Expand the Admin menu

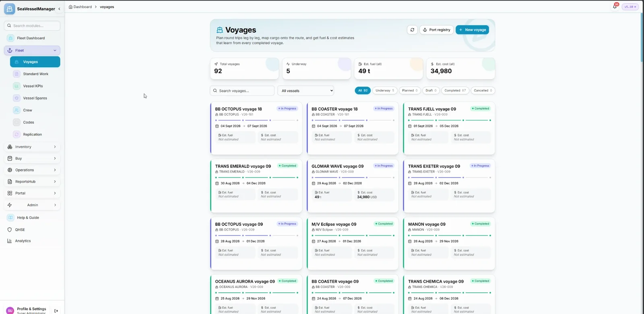coord(32,205)
